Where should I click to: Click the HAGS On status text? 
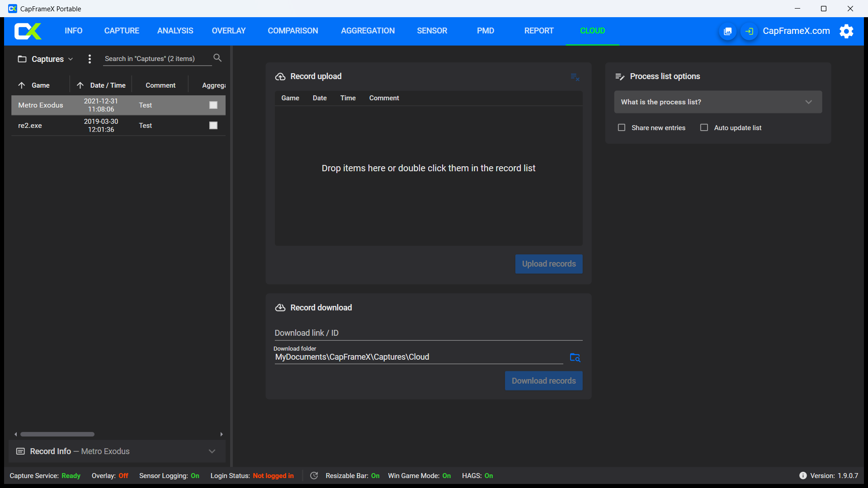pyautogui.click(x=477, y=476)
